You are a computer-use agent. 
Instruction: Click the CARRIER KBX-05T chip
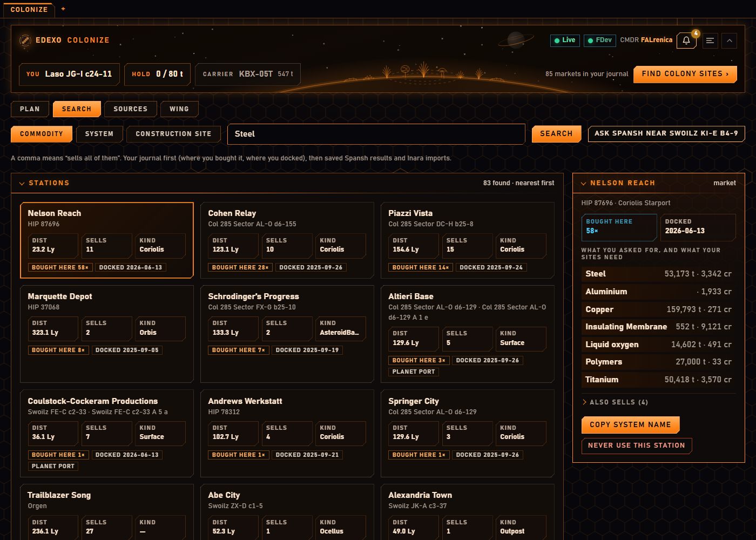pyautogui.click(x=248, y=74)
